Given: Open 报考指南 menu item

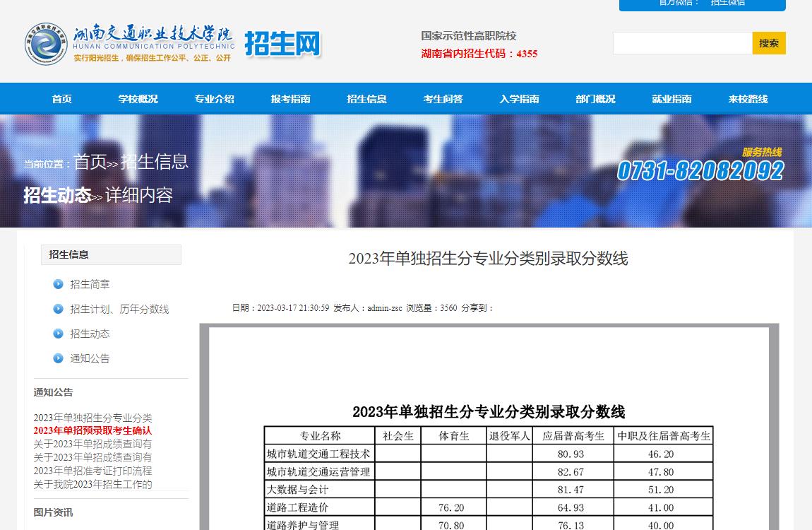Looking at the screenshot, I should [x=290, y=99].
